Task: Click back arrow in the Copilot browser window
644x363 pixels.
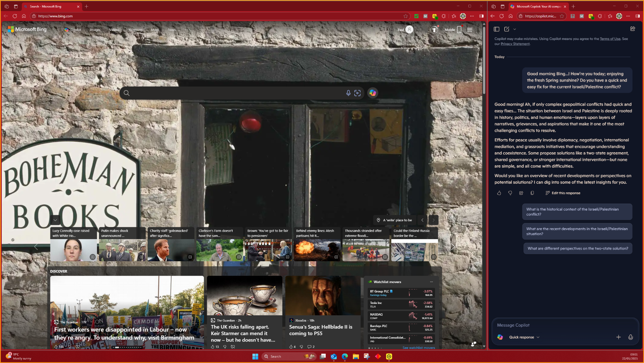Action: (x=493, y=16)
